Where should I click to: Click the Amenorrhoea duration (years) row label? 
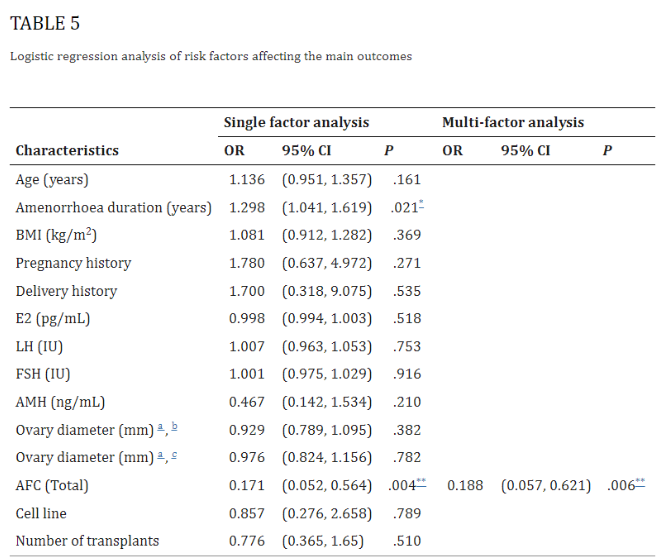(x=113, y=208)
